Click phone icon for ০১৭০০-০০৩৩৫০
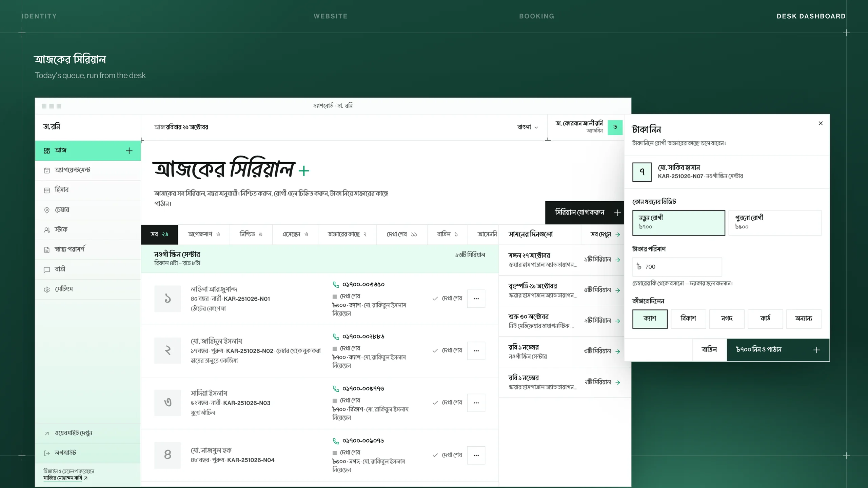 (336, 284)
